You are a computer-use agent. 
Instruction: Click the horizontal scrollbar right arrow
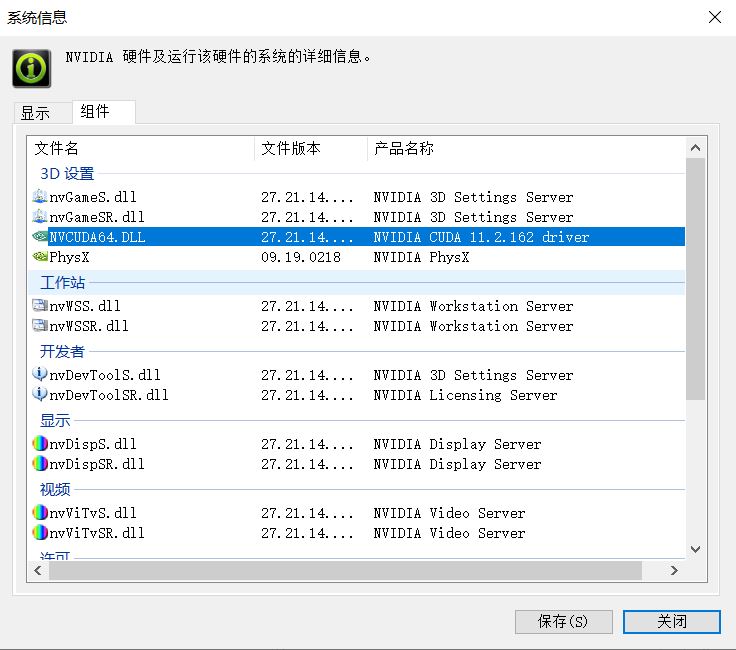pos(675,570)
